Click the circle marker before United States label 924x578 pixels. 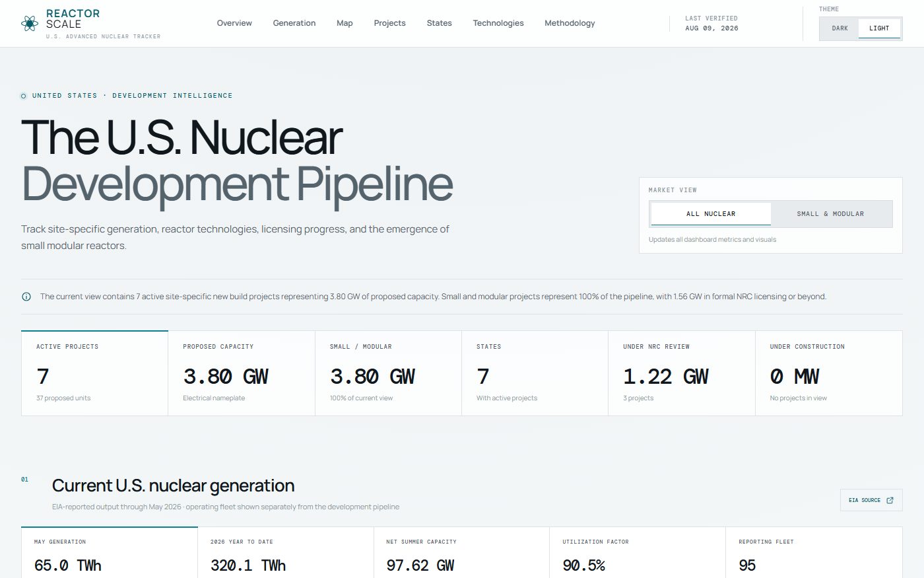[24, 96]
